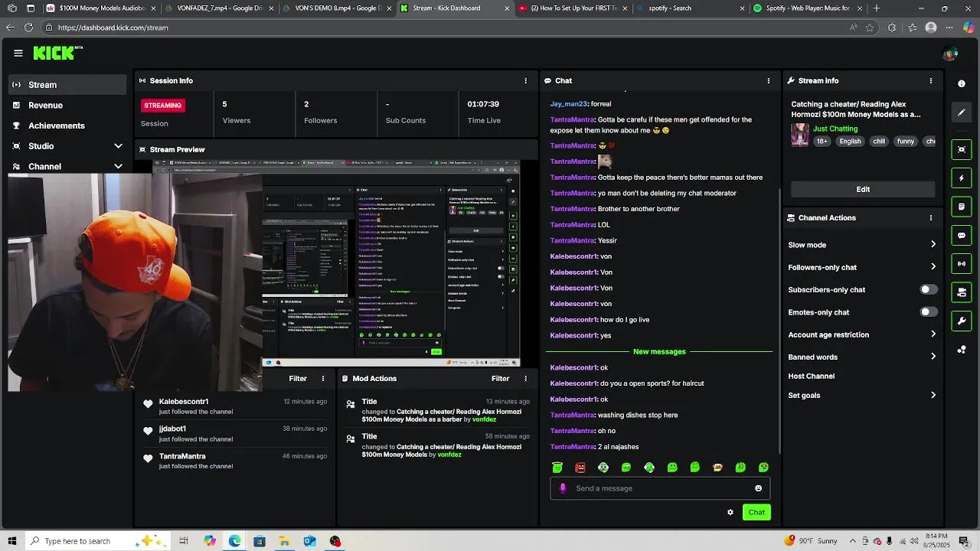Toggle the channel actions widget icon in right sidebar
The image size is (980, 551).
[962, 292]
